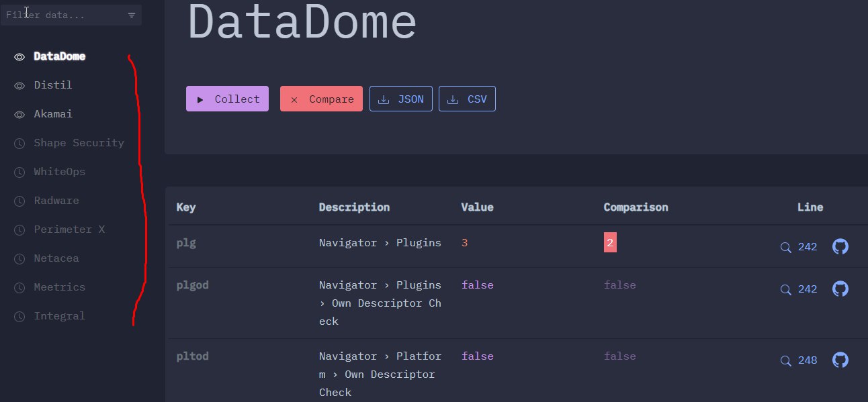Click the false value in pltod row
868x402 pixels.
(477, 356)
